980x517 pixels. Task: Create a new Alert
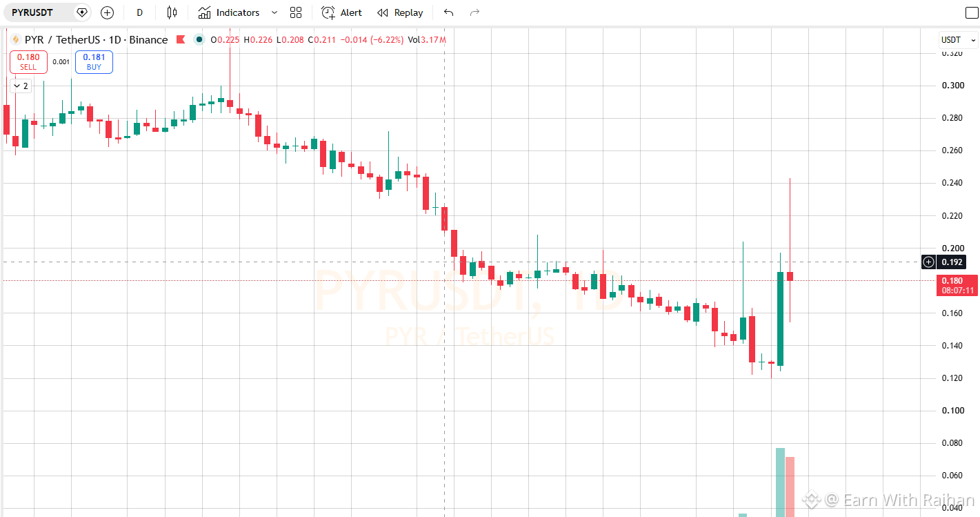point(341,12)
